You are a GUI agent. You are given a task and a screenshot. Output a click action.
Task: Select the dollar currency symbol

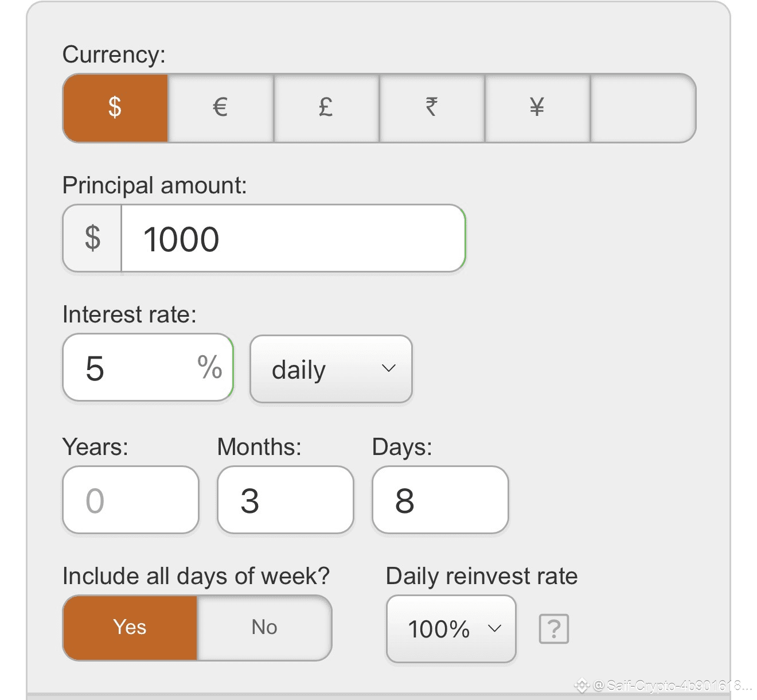coord(115,108)
